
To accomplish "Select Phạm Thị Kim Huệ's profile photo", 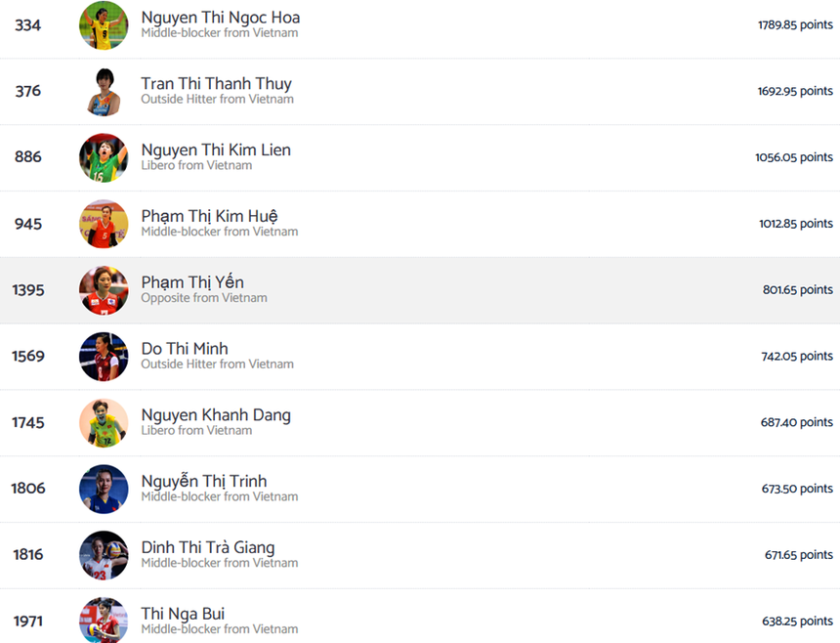I will pyautogui.click(x=104, y=224).
